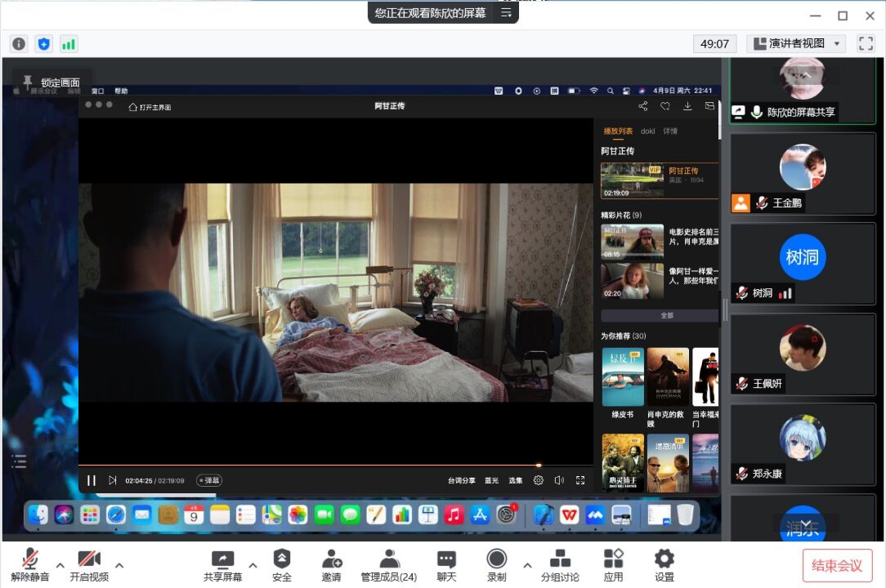Viewport: 886px width, 588px height.
Task: Open the network signal status icon
Action: coord(69,44)
